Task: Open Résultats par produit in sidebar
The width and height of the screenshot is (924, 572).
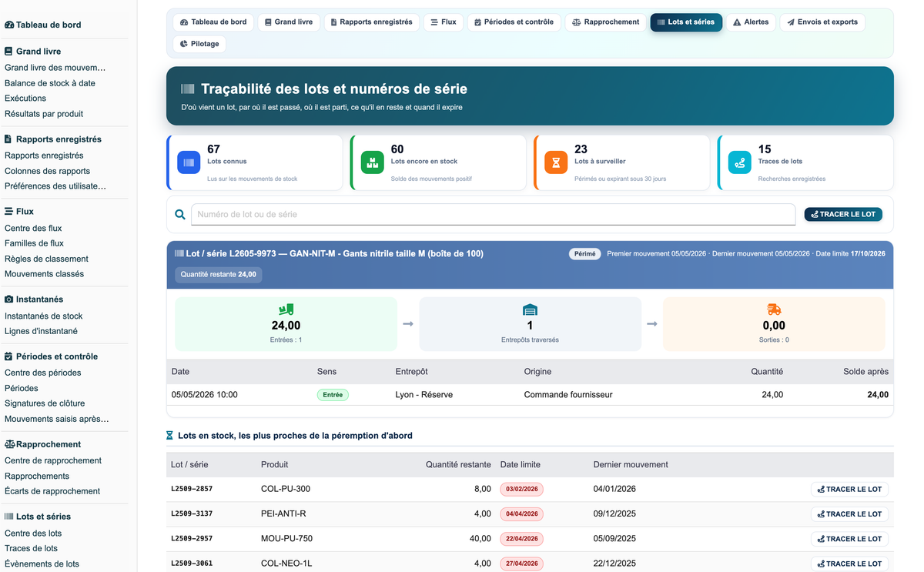Action: click(44, 114)
